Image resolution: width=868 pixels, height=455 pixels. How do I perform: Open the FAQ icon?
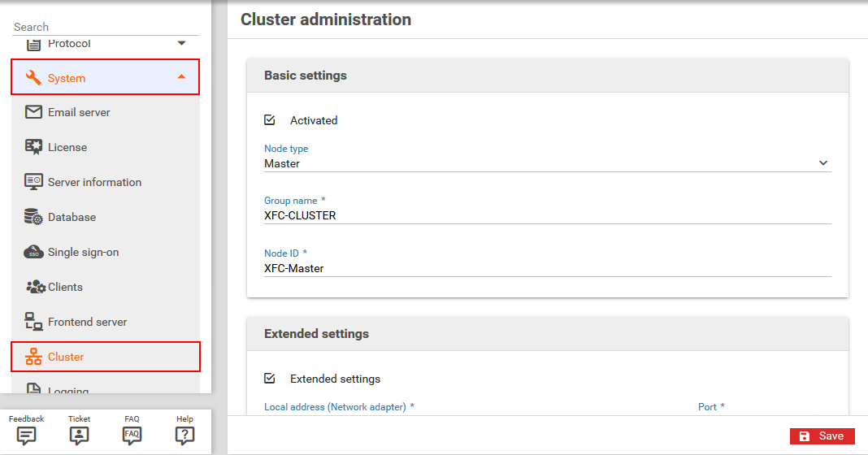[132, 435]
